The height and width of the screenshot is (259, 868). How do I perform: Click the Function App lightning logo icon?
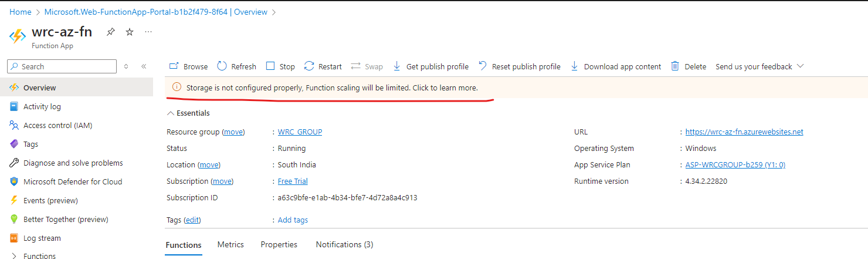pyautogui.click(x=18, y=36)
